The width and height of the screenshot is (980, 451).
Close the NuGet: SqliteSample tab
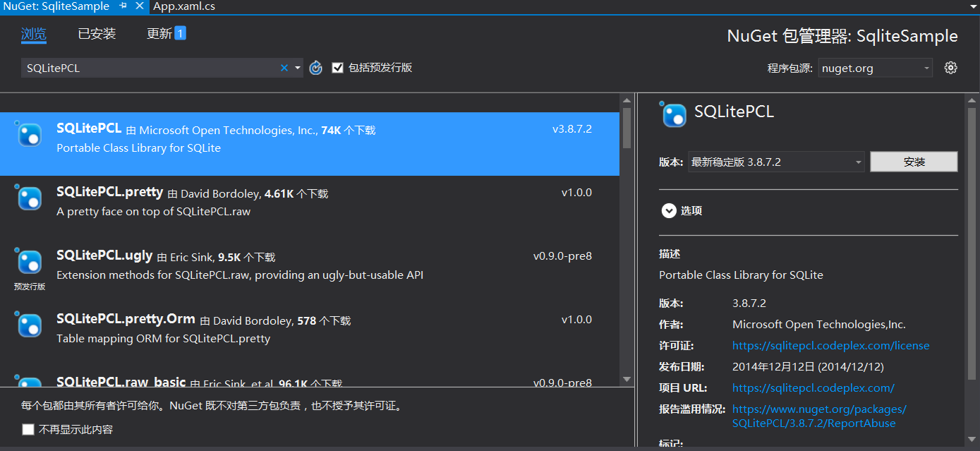coord(139,6)
